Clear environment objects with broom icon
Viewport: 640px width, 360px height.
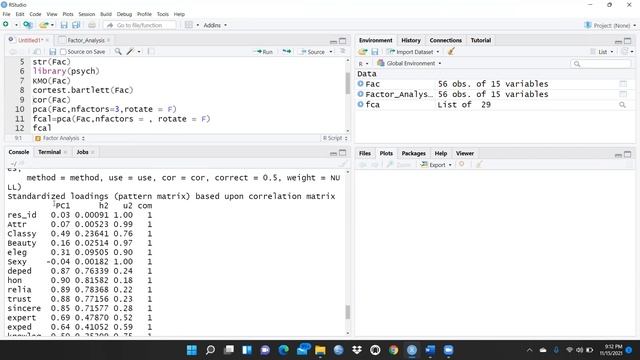click(451, 51)
